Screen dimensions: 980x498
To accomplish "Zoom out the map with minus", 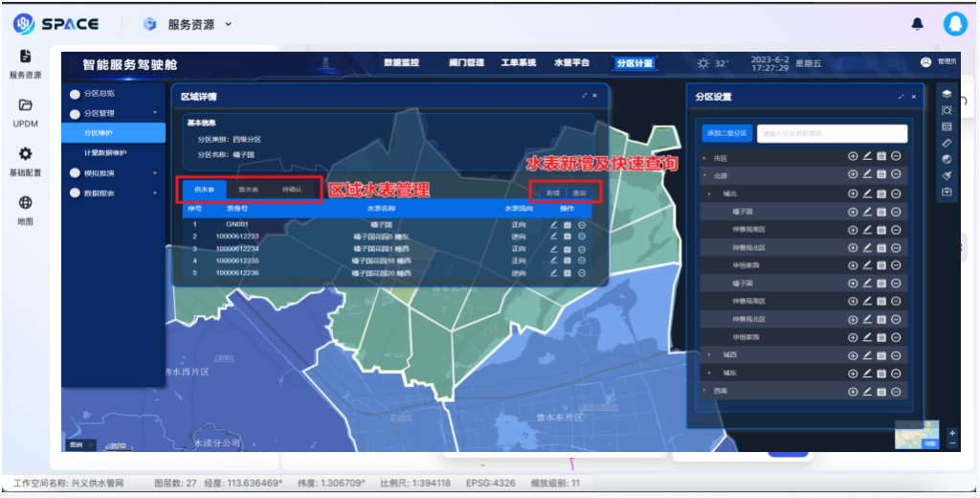I will pos(952,443).
